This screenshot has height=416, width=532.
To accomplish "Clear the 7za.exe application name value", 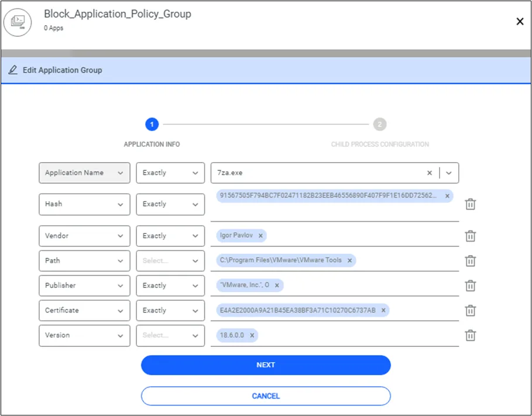I will [429, 173].
